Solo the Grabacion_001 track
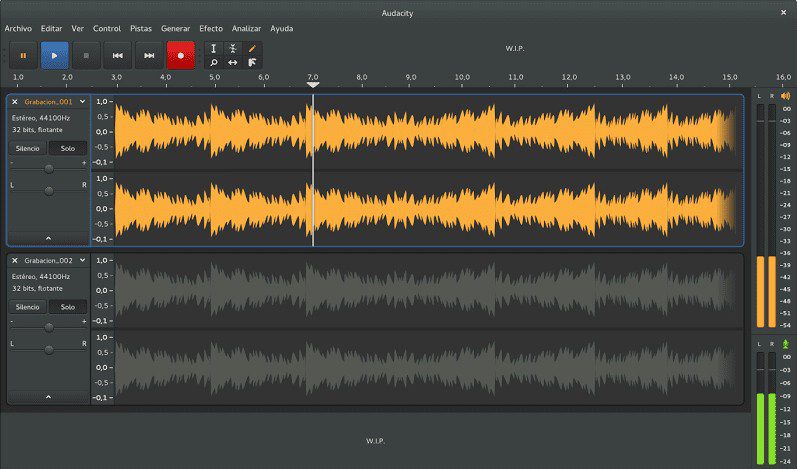The height and width of the screenshot is (469, 797). click(x=68, y=148)
